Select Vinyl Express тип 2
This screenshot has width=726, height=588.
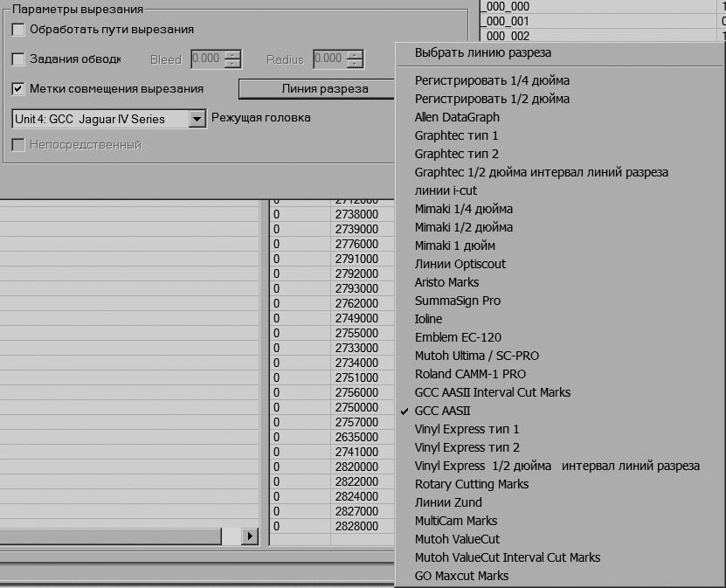pos(467,447)
